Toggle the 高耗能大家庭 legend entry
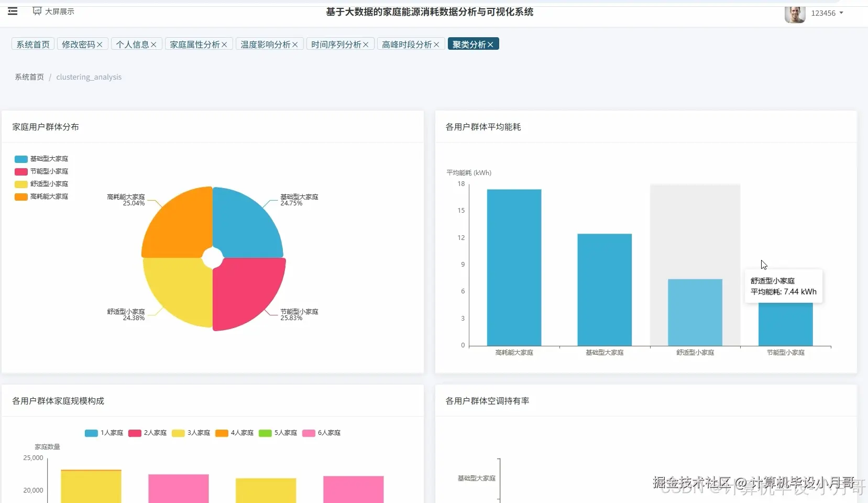The image size is (868, 503). click(x=42, y=196)
